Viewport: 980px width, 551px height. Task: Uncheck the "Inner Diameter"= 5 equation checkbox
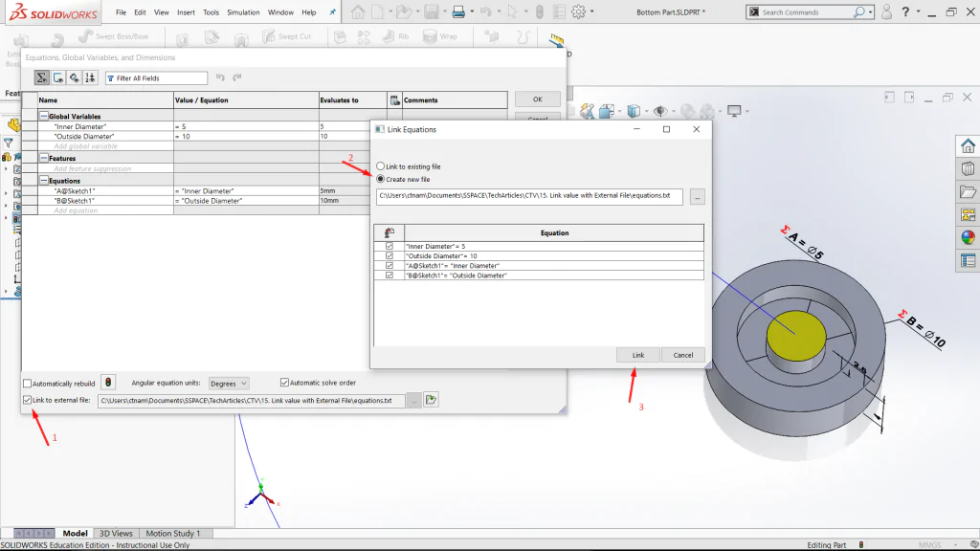390,246
